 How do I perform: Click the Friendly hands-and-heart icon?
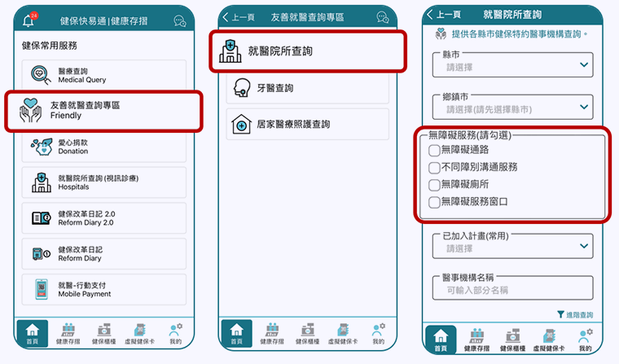click(x=31, y=110)
